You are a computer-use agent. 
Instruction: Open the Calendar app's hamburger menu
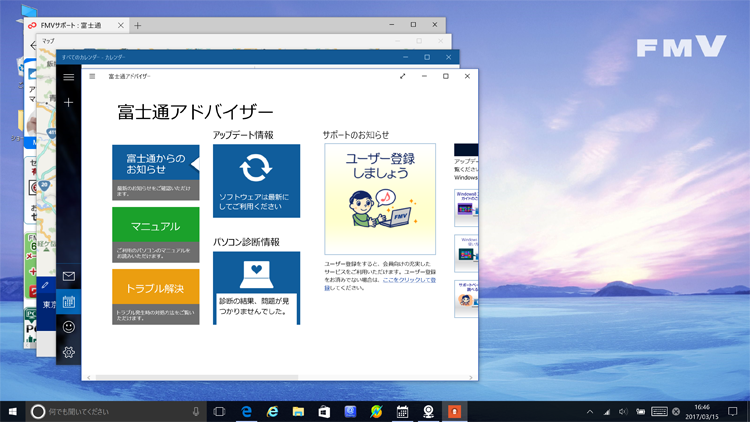(68, 76)
